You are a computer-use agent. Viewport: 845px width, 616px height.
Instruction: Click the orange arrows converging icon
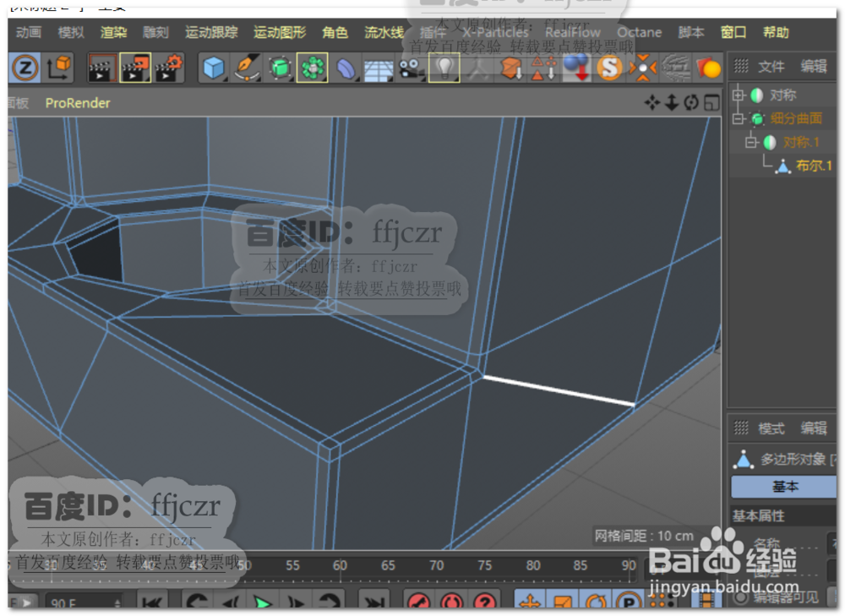(x=642, y=68)
